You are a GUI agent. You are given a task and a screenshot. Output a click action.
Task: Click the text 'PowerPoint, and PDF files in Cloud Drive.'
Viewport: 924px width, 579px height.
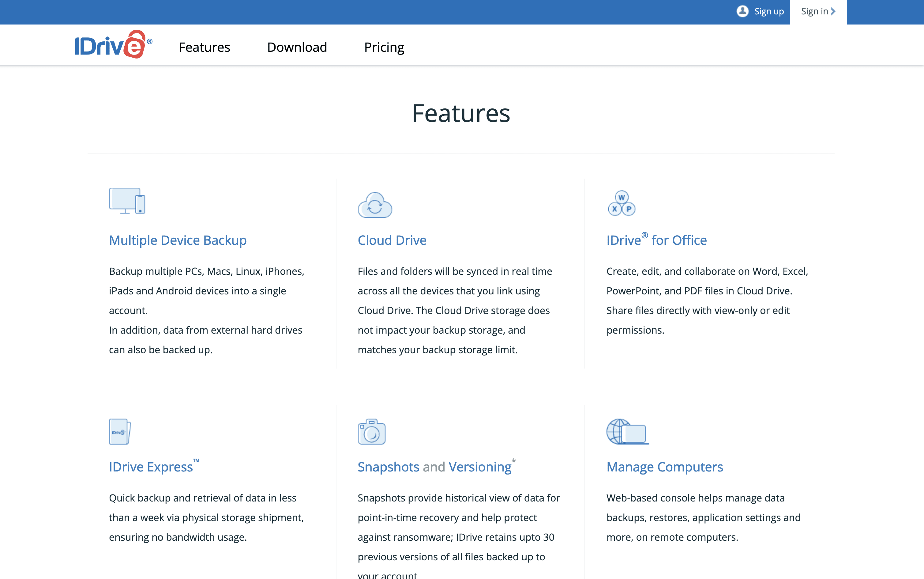click(699, 291)
